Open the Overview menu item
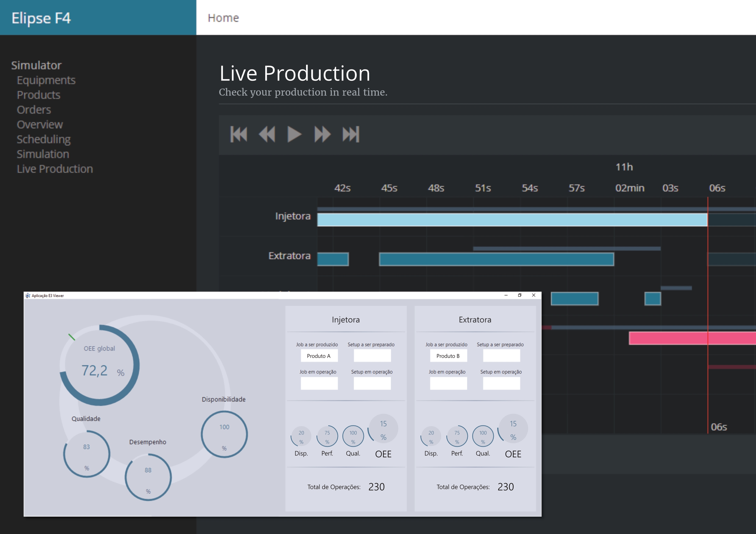Viewport: 756px width, 534px height. [x=40, y=125]
